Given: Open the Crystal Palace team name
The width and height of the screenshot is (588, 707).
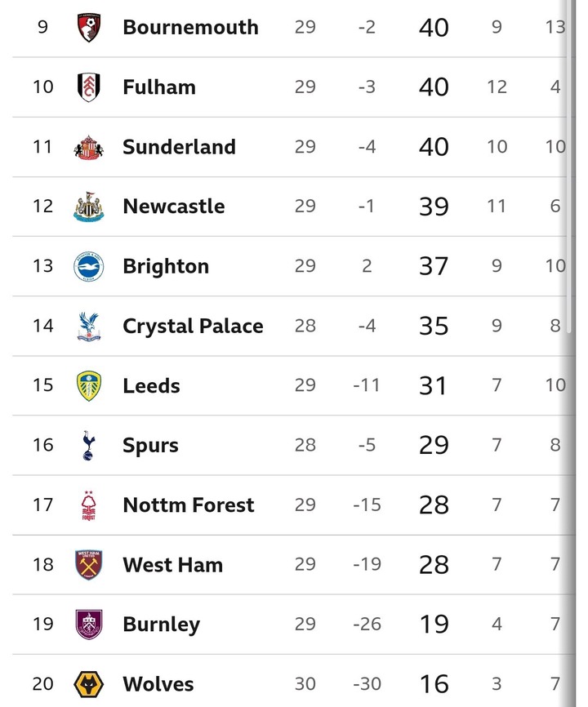Looking at the screenshot, I should (x=193, y=326).
